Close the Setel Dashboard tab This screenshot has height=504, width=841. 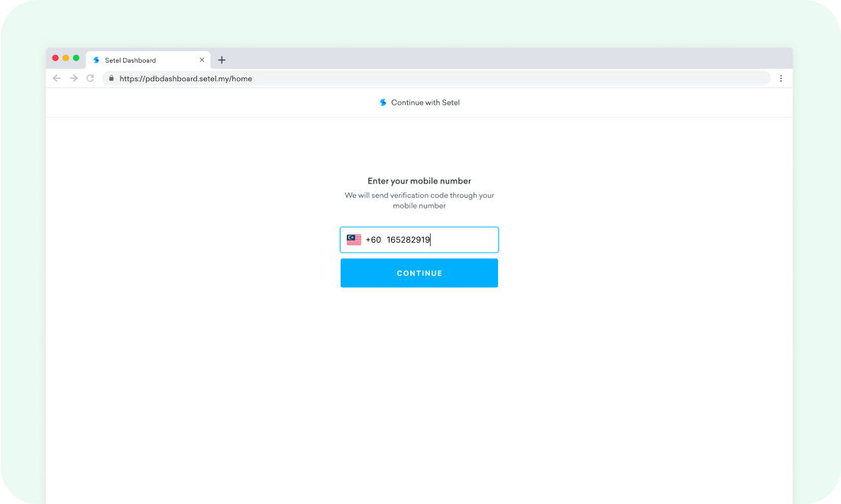pos(202,60)
